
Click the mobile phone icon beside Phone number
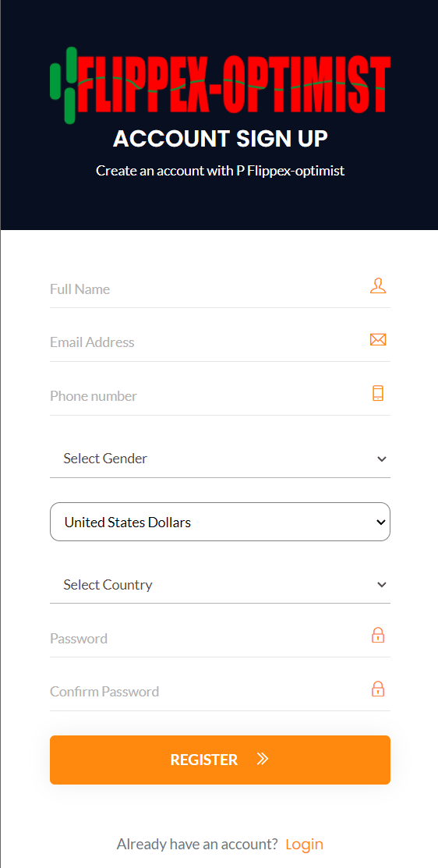pos(378,393)
